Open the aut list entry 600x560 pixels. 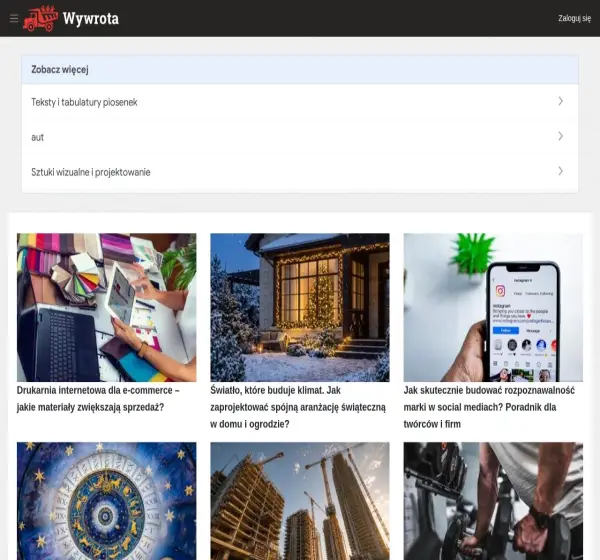pyautogui.click(x=300, y=137)
